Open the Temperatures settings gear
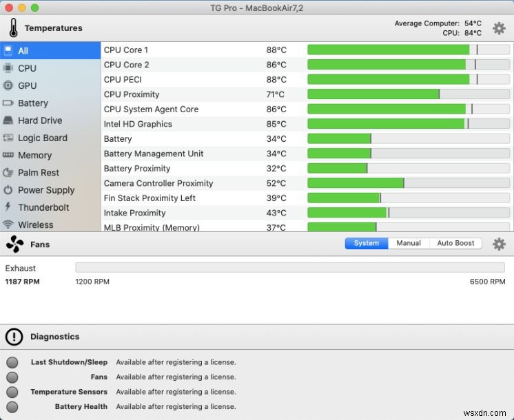 (x=499, y=28)
